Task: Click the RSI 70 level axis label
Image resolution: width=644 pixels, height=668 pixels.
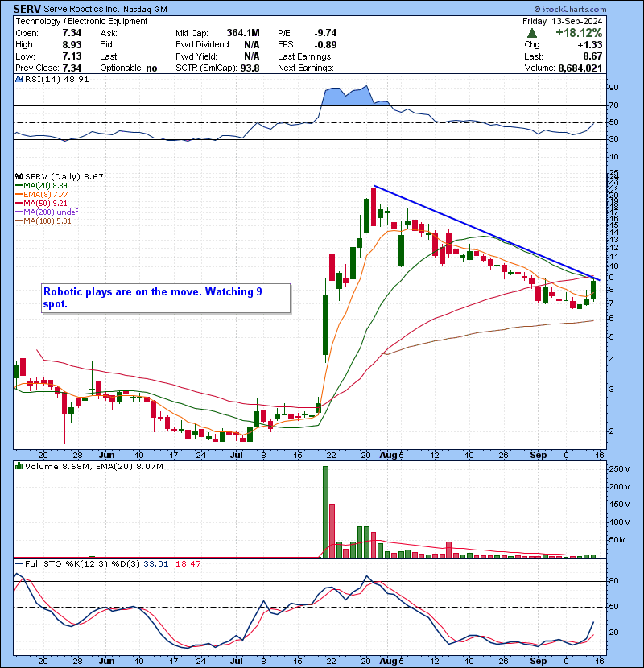Action: pyautogui.click(x=613, y=105)
